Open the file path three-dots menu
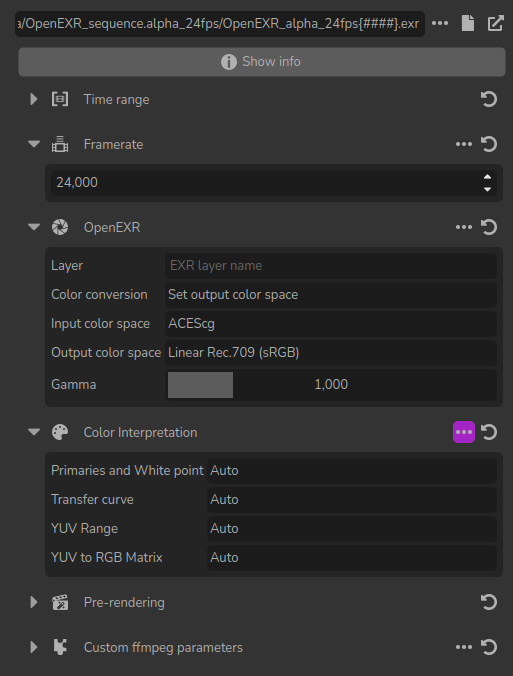The image size is (513, 676). [x=440, y=23]
